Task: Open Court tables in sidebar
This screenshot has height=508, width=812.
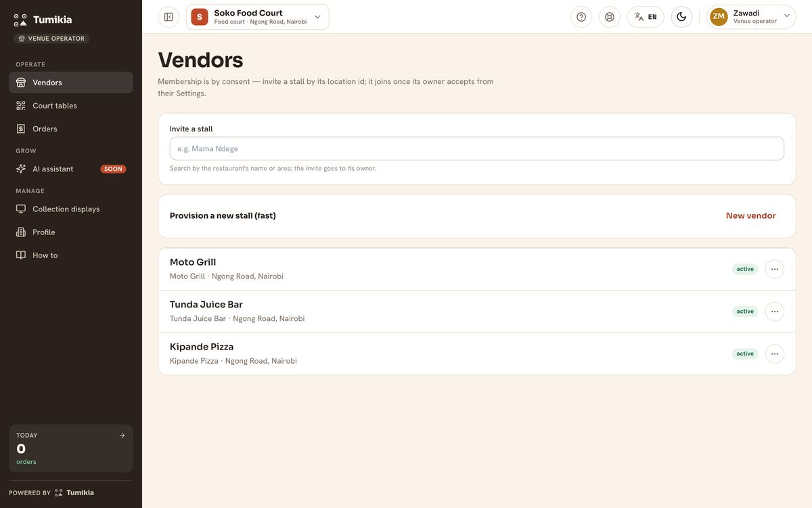Action: [71, 106]
